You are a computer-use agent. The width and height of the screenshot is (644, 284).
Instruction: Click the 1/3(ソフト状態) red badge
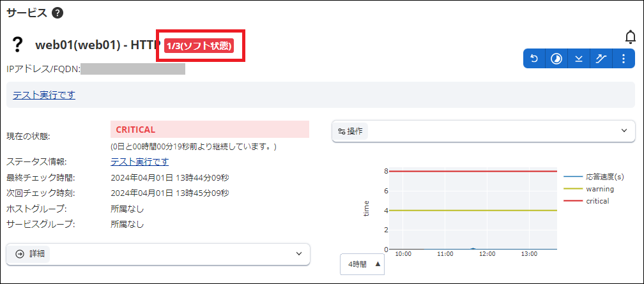pyautogui.click(x=199, y=46)
